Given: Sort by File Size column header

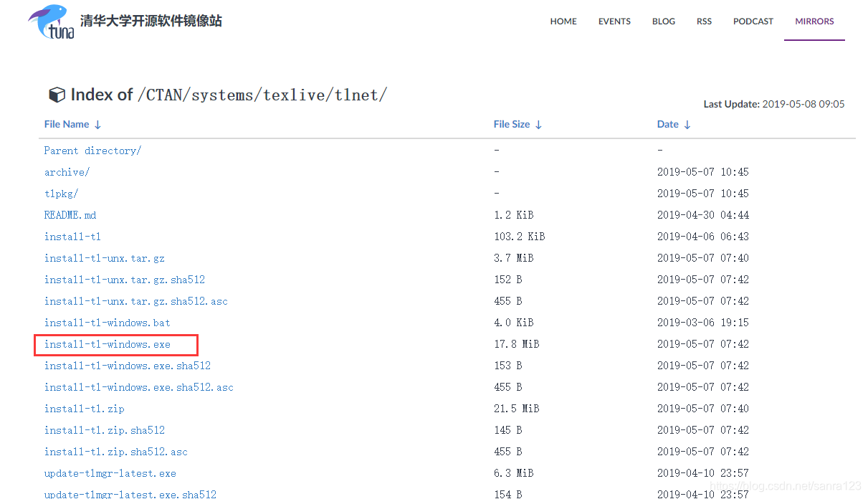Looking at the screenshot, I should 518,124.
